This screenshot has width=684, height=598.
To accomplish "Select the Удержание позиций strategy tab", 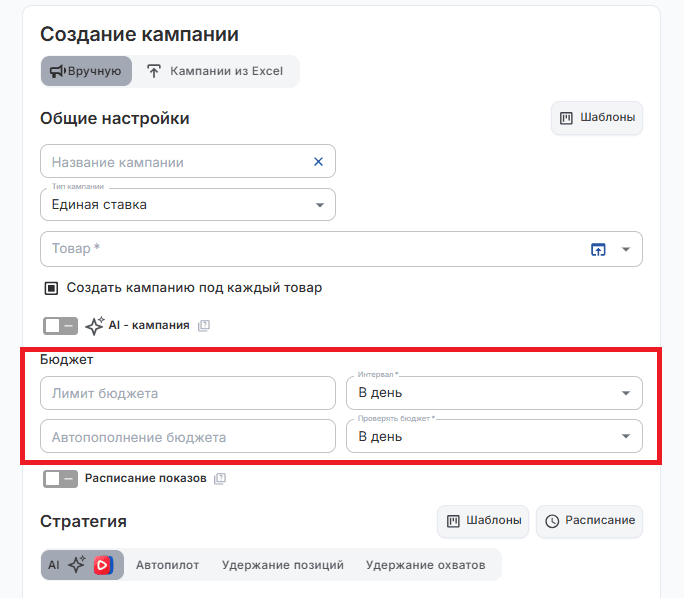I will click(283, 565).
